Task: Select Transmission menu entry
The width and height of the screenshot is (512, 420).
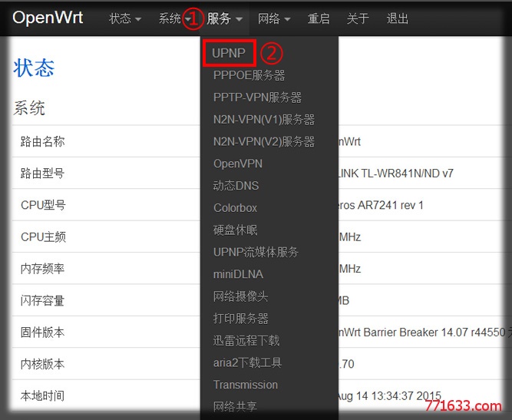Action: click(x=245, y=385)
